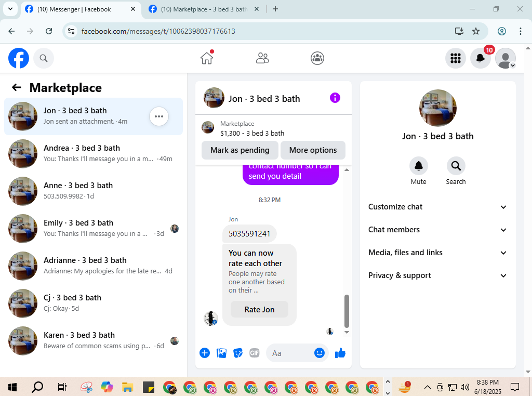This screenshot has height=396, width=532.
Task: Open Emily · 3 bed 3 bath conversation
Action: point(94,228)
